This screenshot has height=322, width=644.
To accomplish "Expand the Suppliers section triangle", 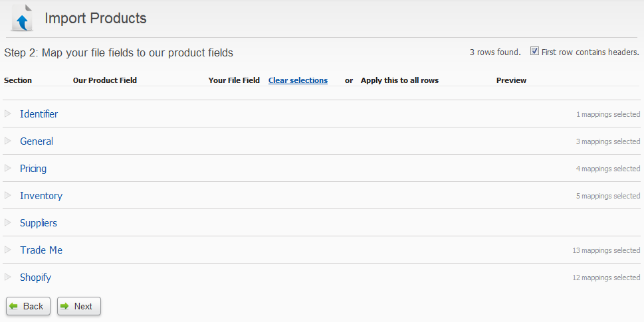I will tap(8, 222).
